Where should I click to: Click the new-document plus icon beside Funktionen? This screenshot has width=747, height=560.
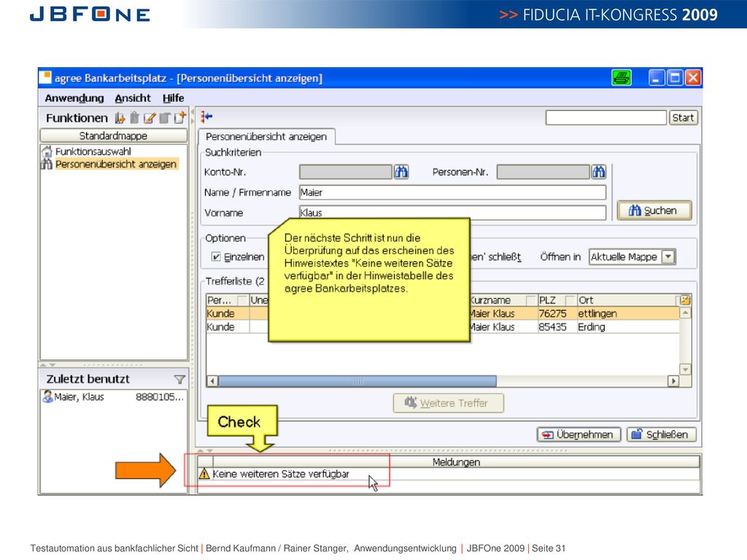[179, 117]
